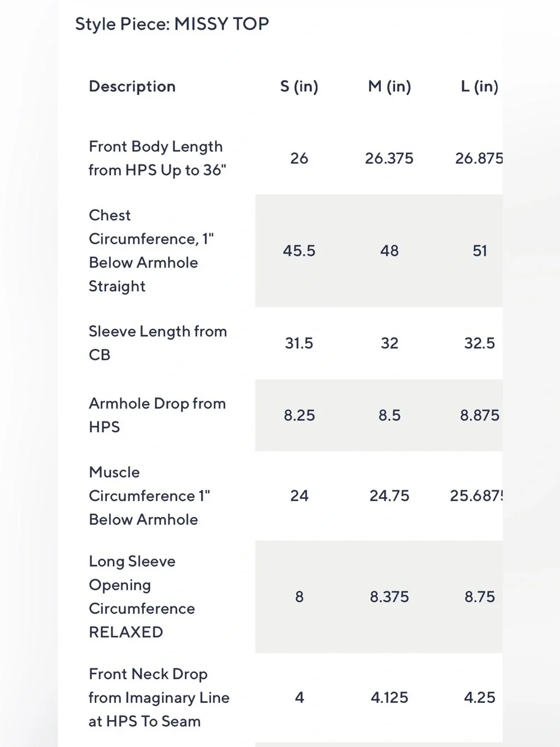Select the Description column header
This screenshot has height=747, width=560.
click(x=132, y=86)
